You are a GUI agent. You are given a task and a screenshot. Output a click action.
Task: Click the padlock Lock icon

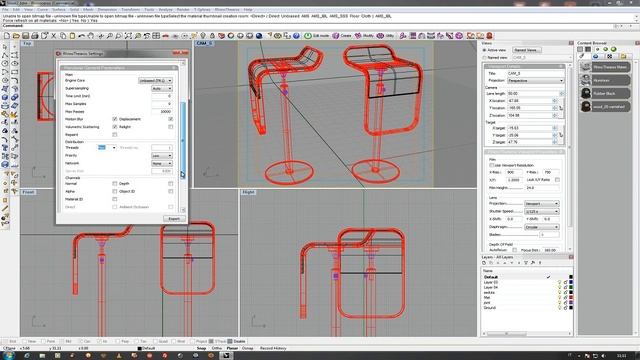click(212, 36)
